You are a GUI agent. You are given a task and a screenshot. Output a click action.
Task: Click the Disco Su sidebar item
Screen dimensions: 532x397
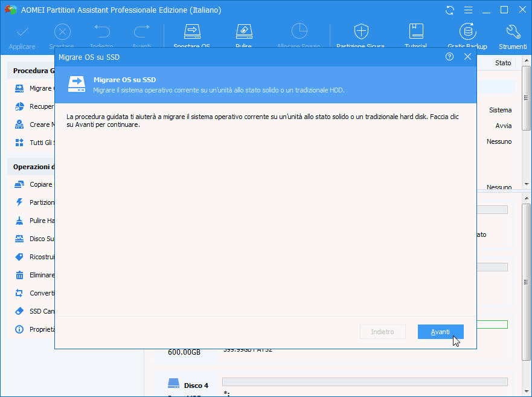(x=34, y=239)
